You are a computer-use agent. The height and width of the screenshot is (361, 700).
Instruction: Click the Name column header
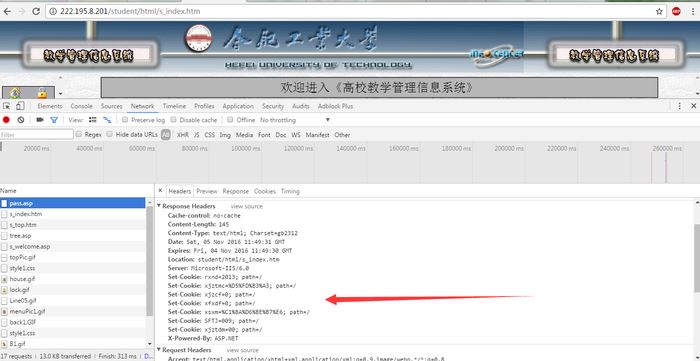pyautogui.click(x=77, y=191)
